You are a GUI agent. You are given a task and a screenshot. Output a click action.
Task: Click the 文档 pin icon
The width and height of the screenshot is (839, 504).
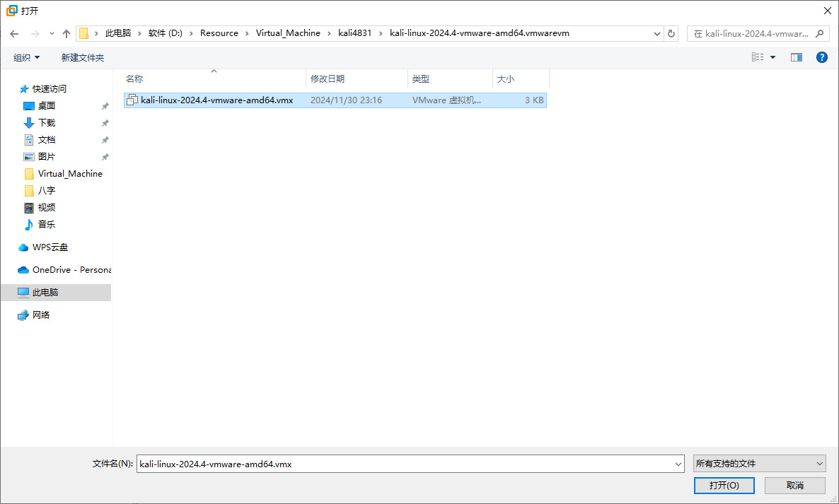tap(105, 140)
